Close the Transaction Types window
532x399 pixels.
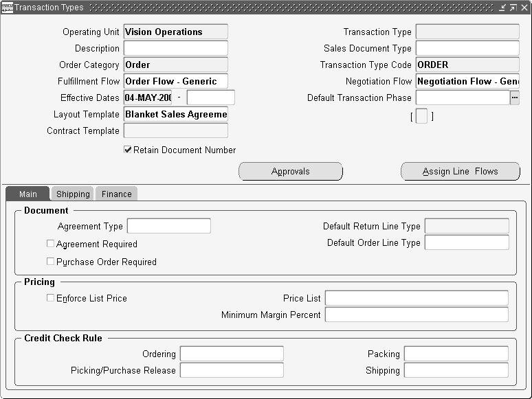(x=524, y=8)
